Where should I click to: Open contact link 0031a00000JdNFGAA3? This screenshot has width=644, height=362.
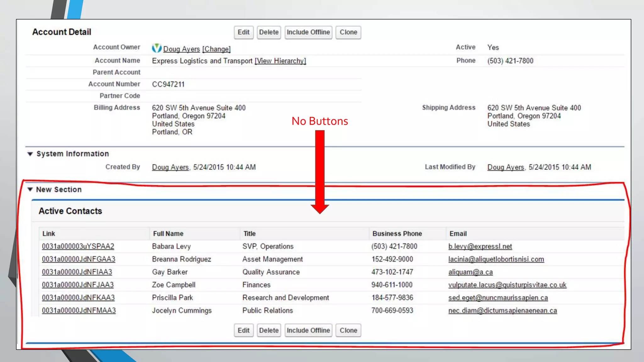coord(79,259)
